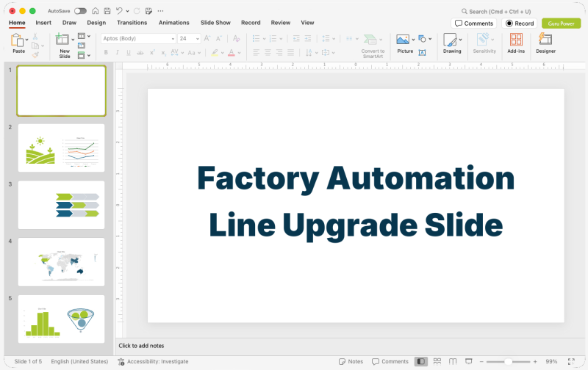Open the Section icon dropdown
The width and height of the screenshot is (588, 370).
84,55
